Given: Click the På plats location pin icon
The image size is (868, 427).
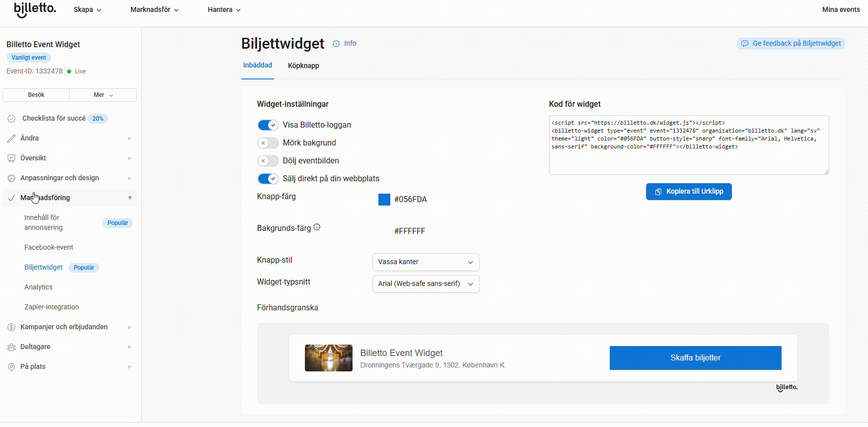Looking at the screenshot, I should coord(11,367).
